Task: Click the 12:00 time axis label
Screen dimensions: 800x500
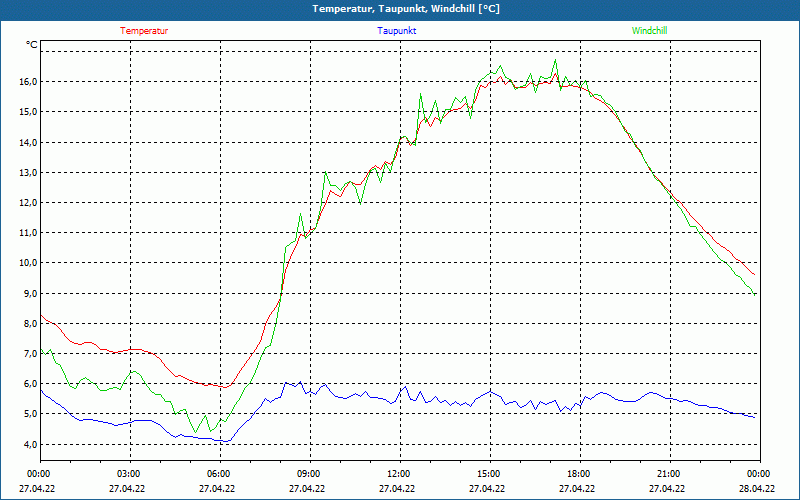Action: 398,474
